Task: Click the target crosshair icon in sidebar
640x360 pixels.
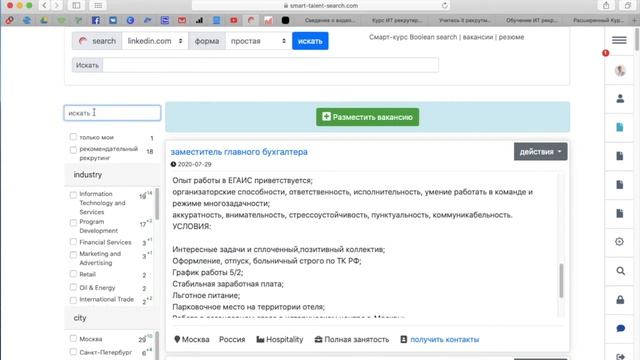Action: click(619, 242)
